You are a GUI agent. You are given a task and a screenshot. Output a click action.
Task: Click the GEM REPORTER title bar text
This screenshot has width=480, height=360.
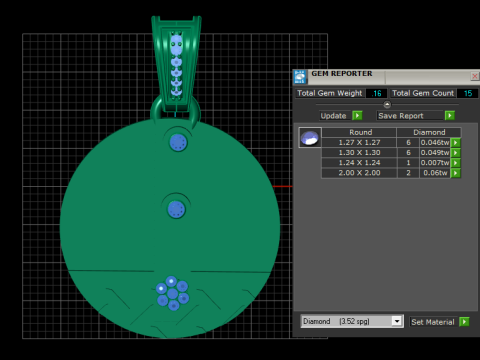tap(342, 74)
